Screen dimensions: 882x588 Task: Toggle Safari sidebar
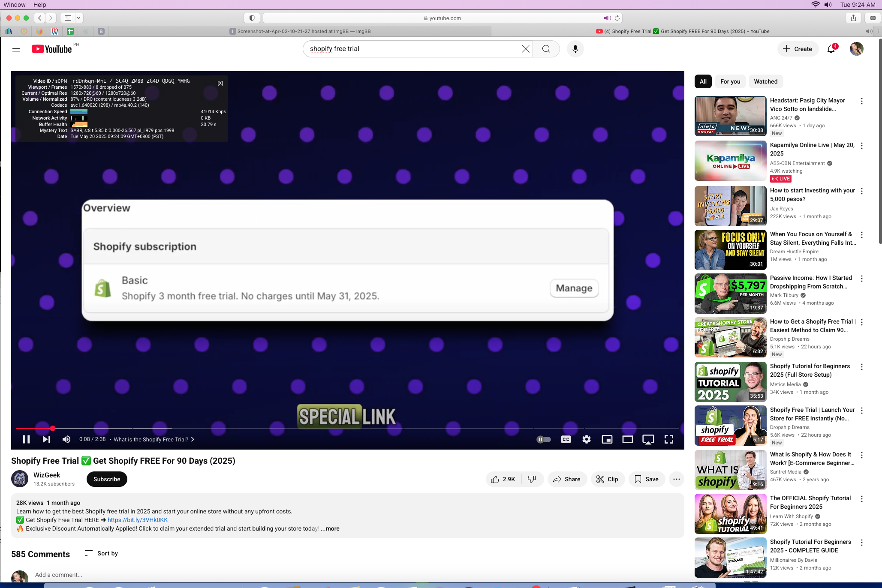(x=68, y=18)
